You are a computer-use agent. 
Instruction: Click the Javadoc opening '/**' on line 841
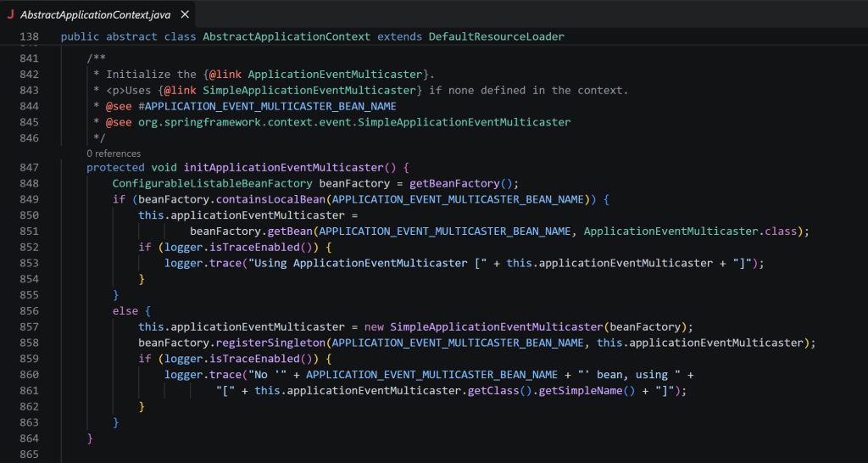(97, 59)
